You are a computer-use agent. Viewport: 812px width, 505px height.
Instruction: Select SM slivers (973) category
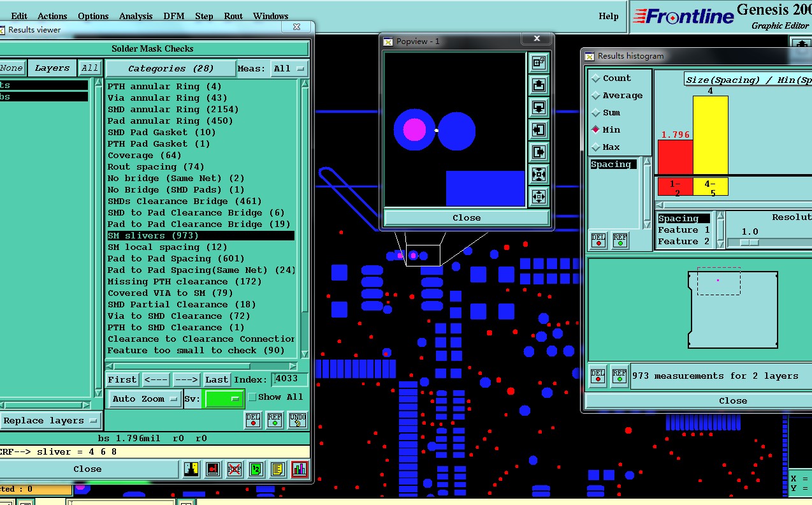coord(201,236)
